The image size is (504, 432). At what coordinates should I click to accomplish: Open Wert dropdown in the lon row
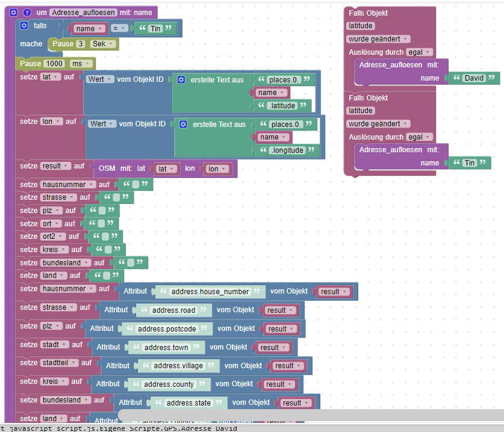tap(102, 124)
